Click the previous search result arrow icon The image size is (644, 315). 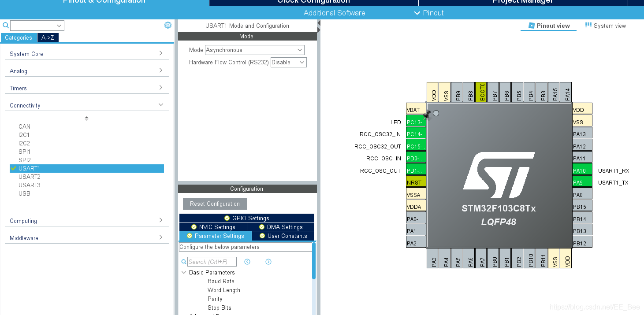(x=247, y=262)
